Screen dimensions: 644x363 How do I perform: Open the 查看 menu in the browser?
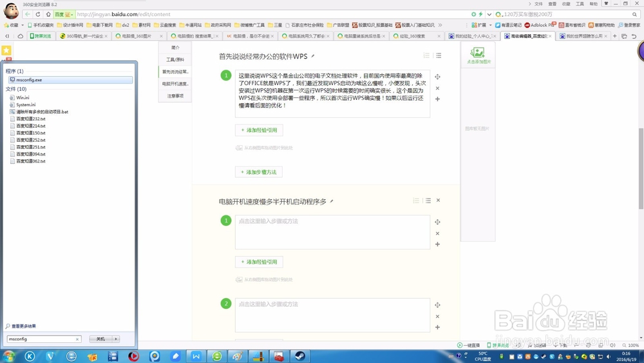click(x=553, y=4)
